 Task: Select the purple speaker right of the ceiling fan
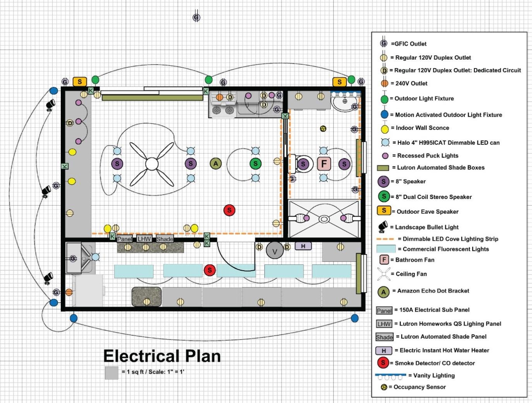click(x=190, y=164)
